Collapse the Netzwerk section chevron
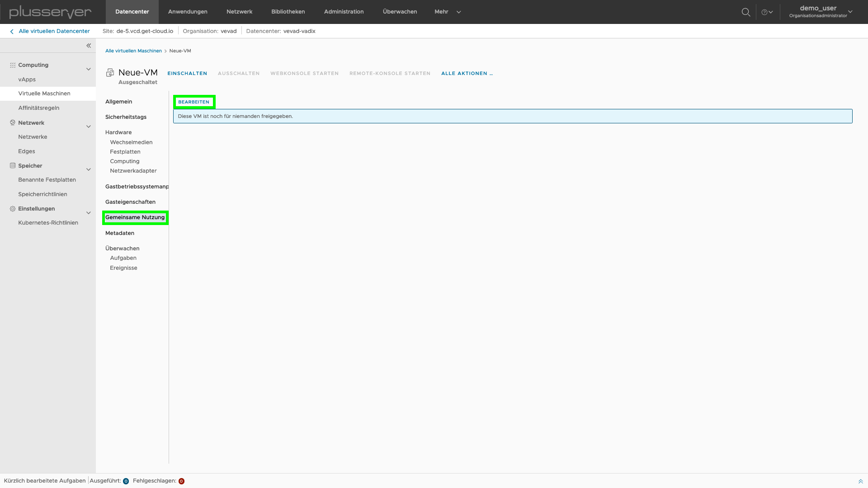Viewport: 868px width, 488px height. [x=89, y=127]
